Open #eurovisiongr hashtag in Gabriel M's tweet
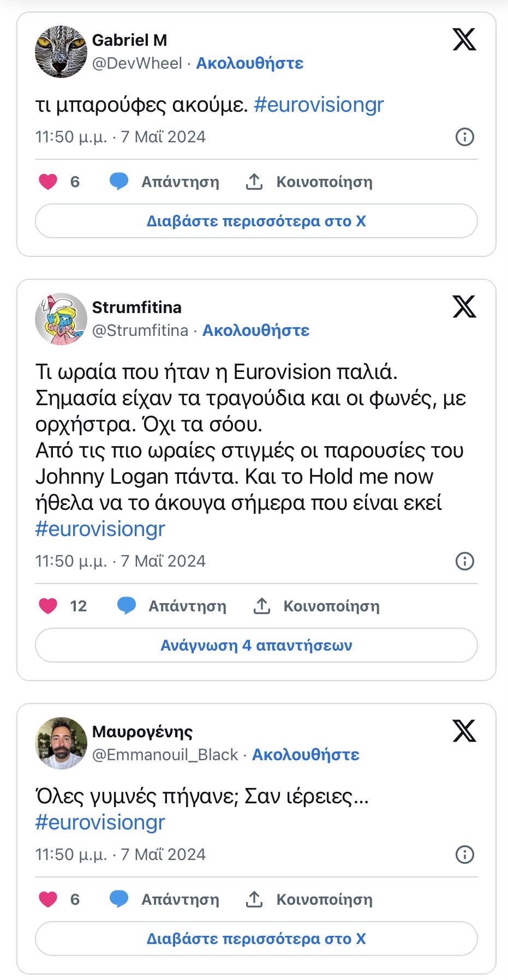Screen dimensions: 508x980 point(319,105)
